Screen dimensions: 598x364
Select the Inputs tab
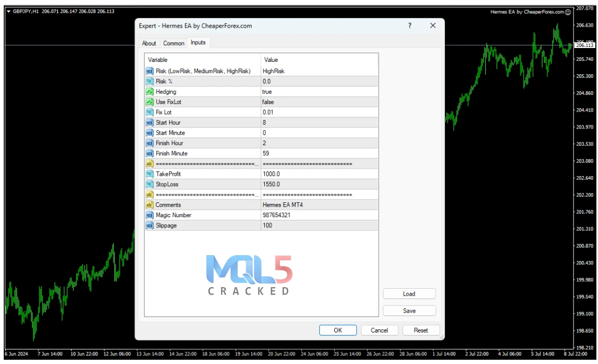pos(198,43)
